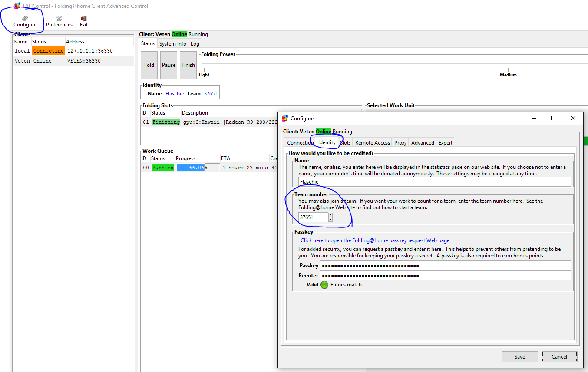588x372 pixels.
Task: Click the Configure dialog title icon
Action: pos(285,118)
